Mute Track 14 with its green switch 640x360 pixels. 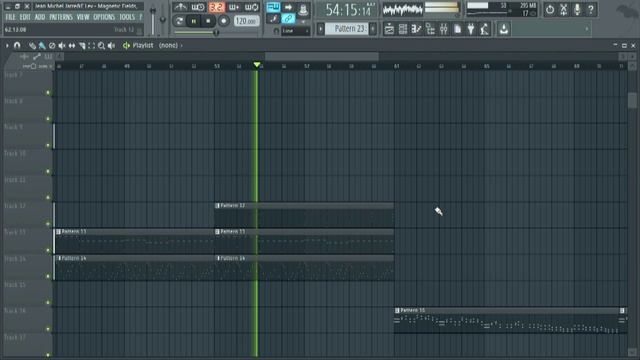click(x=48, y=276)
